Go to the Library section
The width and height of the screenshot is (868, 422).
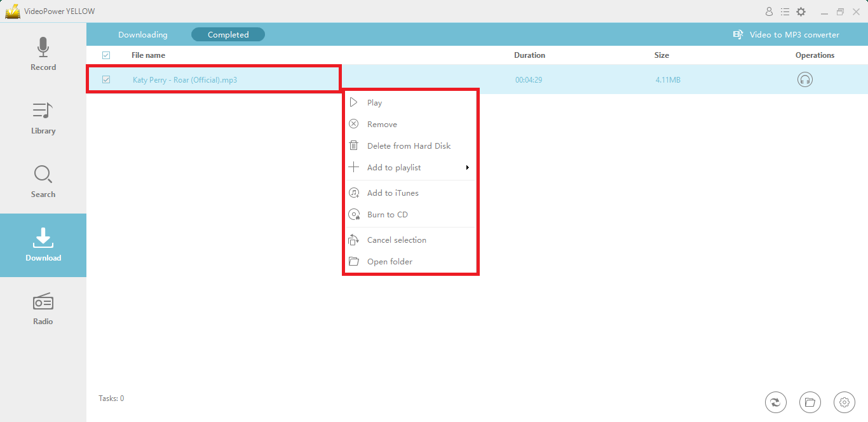pos(43,118)
